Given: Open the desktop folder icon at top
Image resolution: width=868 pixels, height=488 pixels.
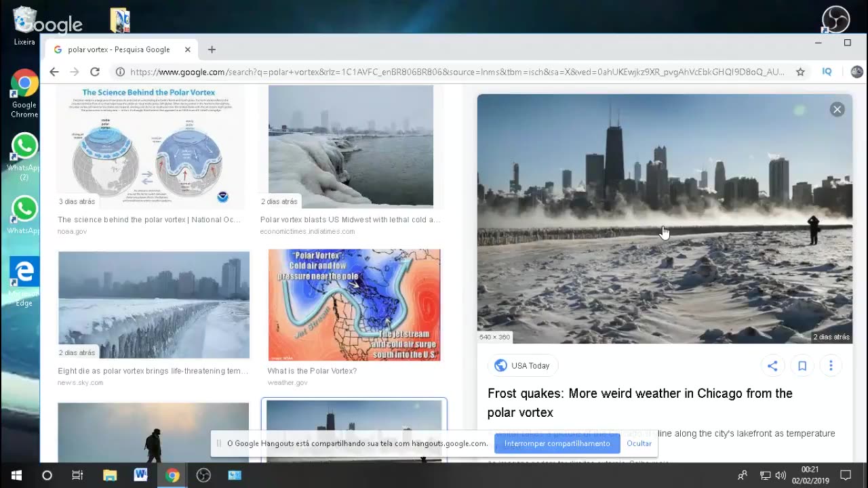Looking at the screenshot, I should [120, 20].
